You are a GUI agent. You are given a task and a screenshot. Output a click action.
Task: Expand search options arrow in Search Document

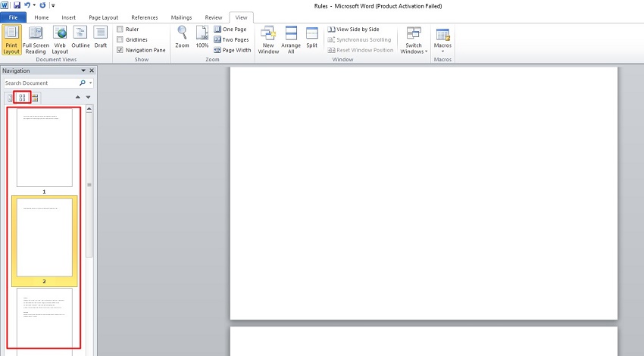[x=91, y=83]
